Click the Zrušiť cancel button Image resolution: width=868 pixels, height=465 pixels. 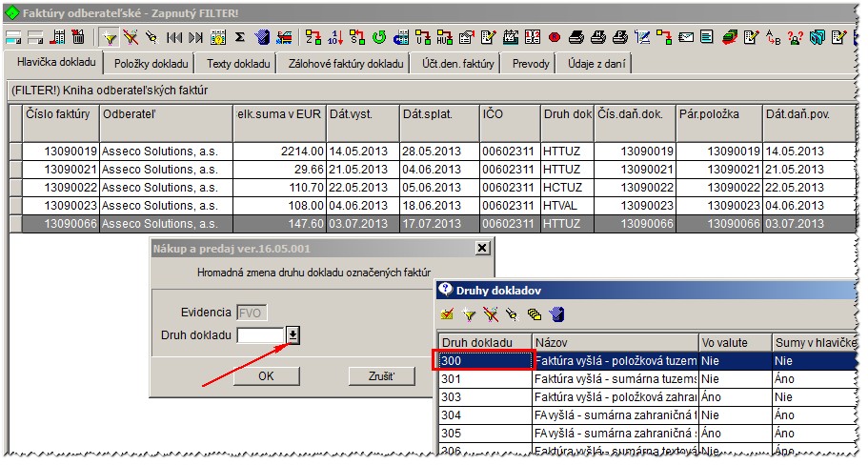pos(381,375)
